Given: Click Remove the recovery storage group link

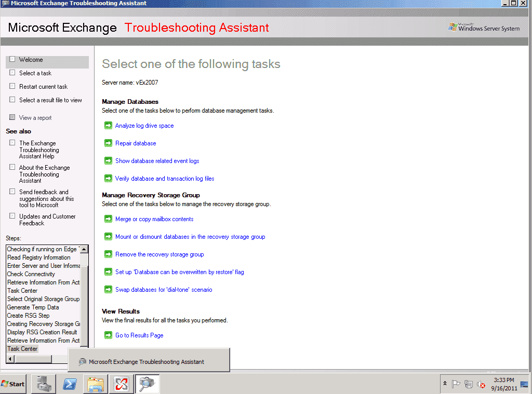Looking at the screenshot, I should click(x=159, y=254).
